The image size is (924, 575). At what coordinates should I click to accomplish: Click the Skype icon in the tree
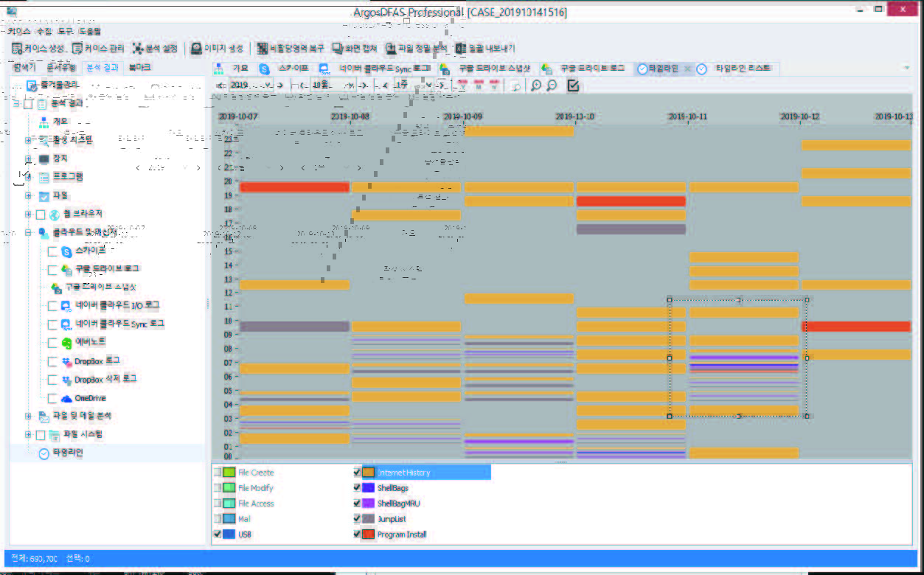66,251
